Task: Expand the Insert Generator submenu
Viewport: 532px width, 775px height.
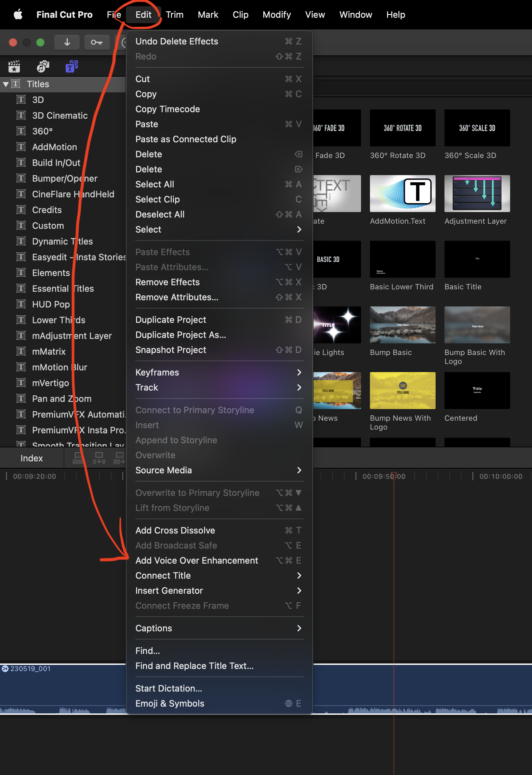Action: (x=219, y=591)
